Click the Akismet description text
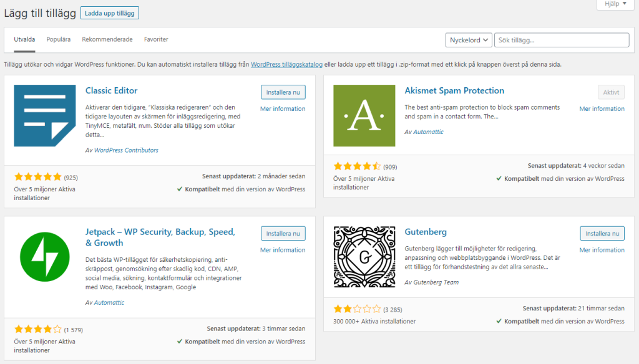The height and width of the screenshot is (364, 639). (x=482, y=112)
